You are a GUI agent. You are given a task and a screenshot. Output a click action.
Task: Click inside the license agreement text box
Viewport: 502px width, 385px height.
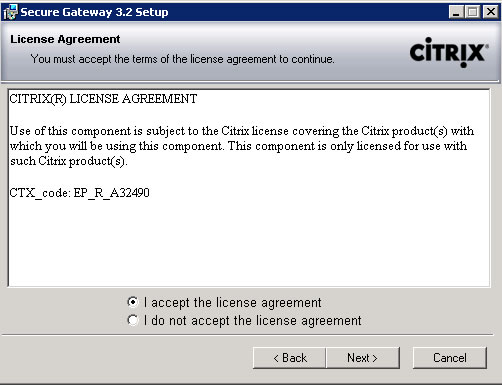(249, 188)
